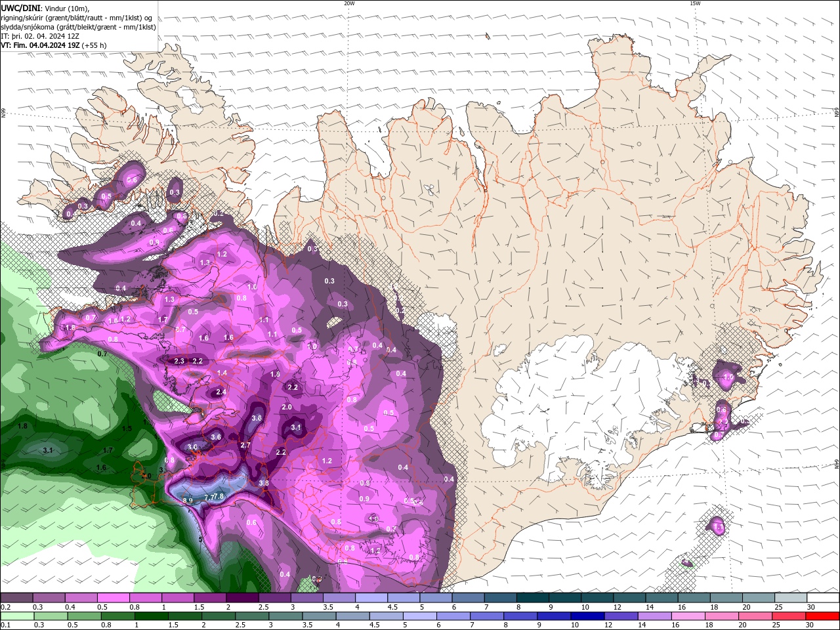
Task: Pick the dark teal top legend swatch at 8
Action: click(532, 598)
